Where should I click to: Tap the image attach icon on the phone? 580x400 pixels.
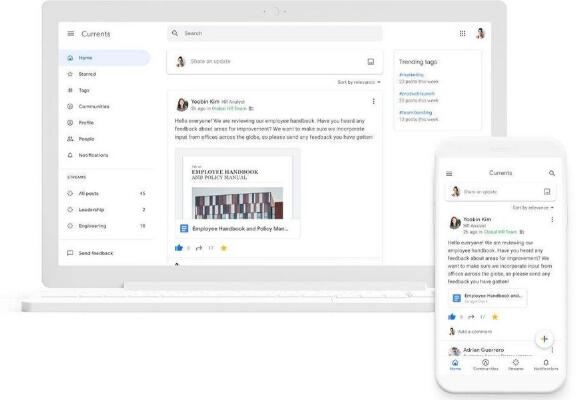tap(547, 192)
